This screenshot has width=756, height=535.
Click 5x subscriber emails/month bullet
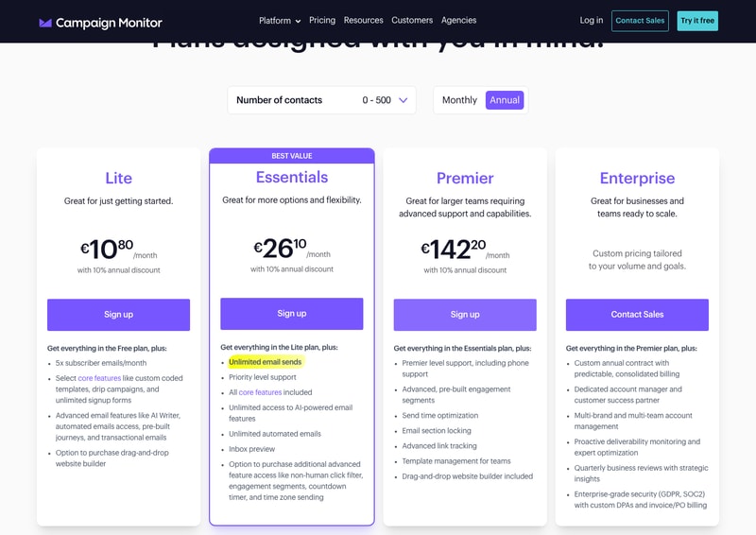tap(101, 363)
